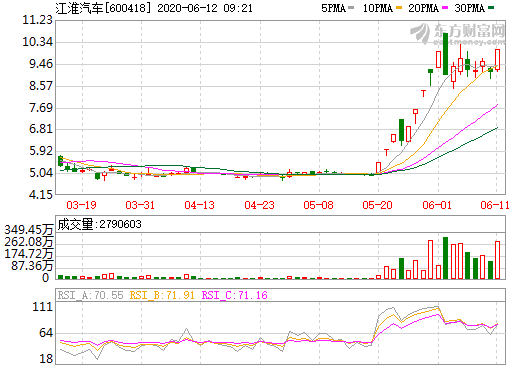Select the 5.04 price axis value
Viewport: 520px width, 365px height.
coord(41,173)
